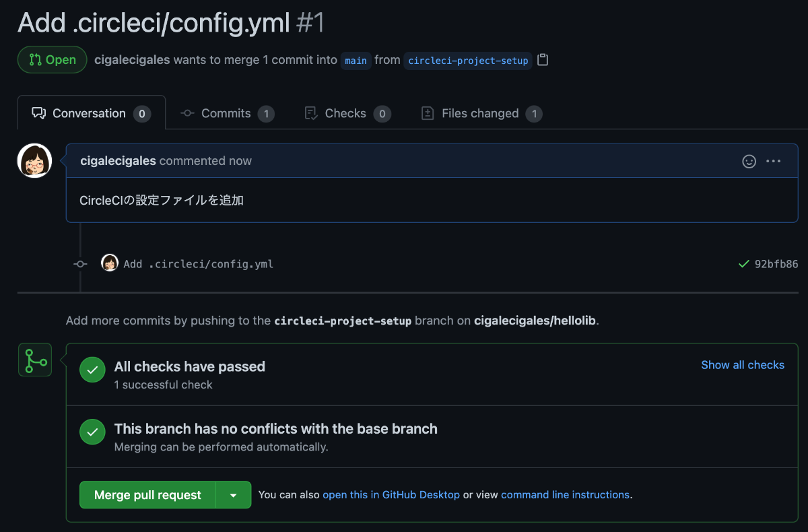This screenshot has height=532, width=808.
Task: Follow the command line instructions link
Action: (x=564, y=494)
